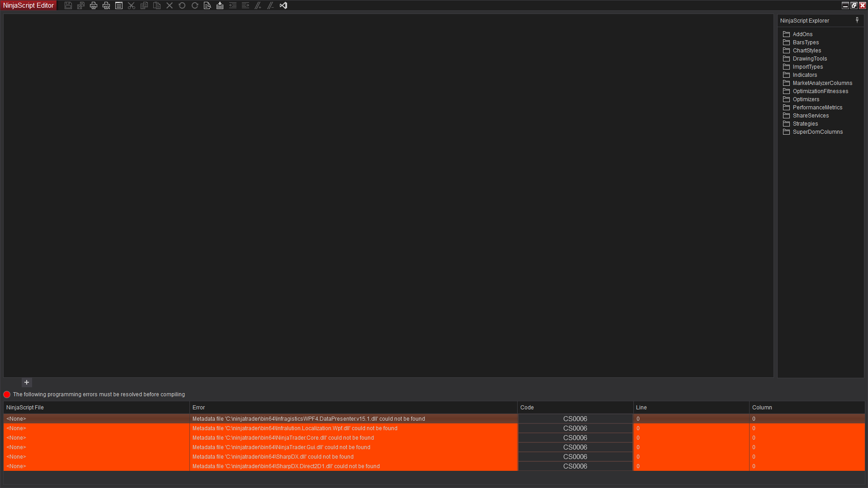Add a new tab with the plus button
The image size is (868, 488).
pos(27,382)
